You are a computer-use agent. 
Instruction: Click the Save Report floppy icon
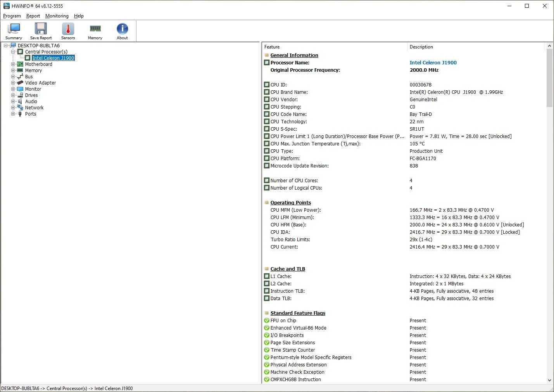pos(41,29)
